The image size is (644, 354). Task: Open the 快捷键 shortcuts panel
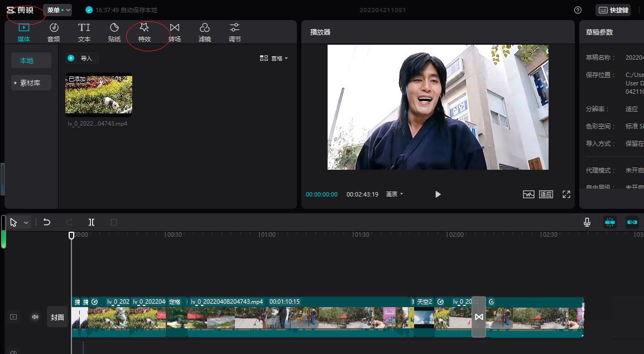tap(613, 9)
